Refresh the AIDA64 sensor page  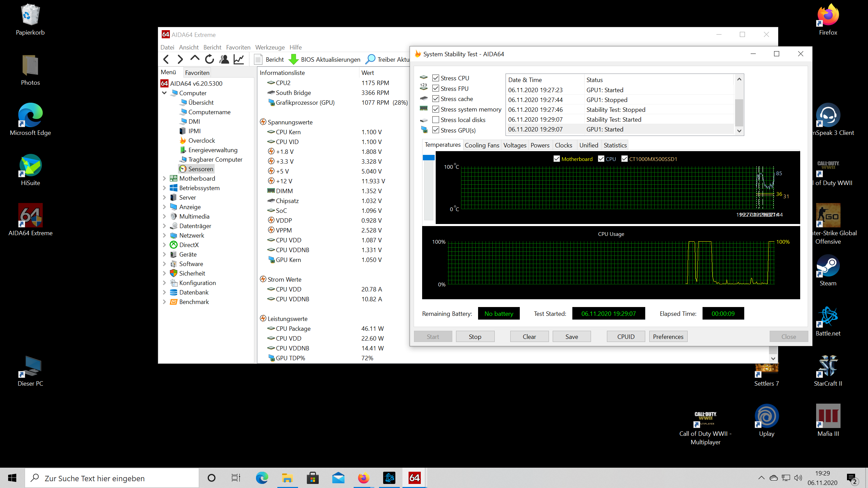[x=209, y=59]
